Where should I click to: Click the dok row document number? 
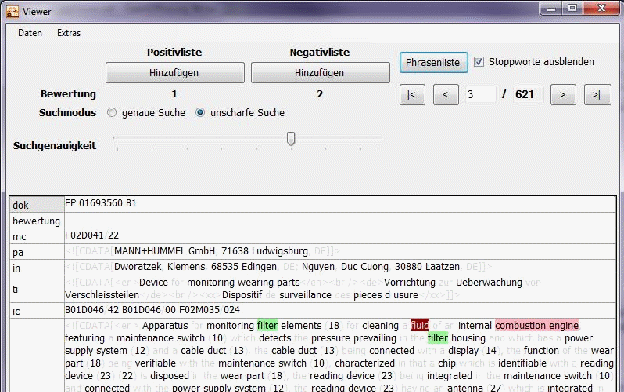click(100, 203)
